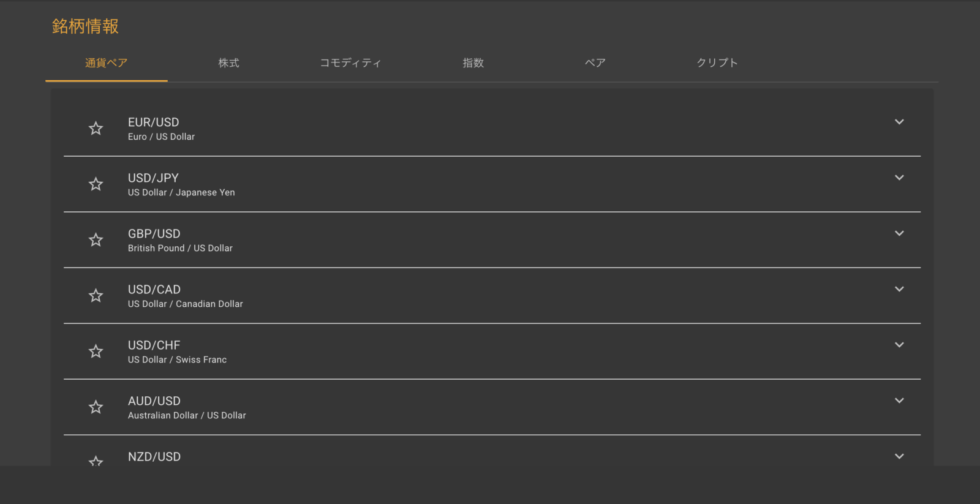
Task: Expand the EUR/USD row details
Action: click(x=899, y=122)
